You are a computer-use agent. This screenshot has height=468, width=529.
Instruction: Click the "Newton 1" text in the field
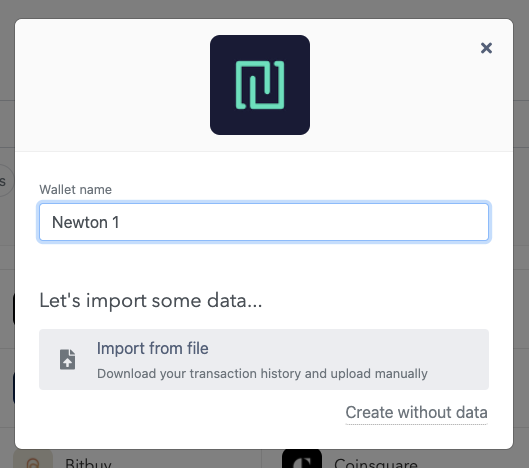coord(85,222)
